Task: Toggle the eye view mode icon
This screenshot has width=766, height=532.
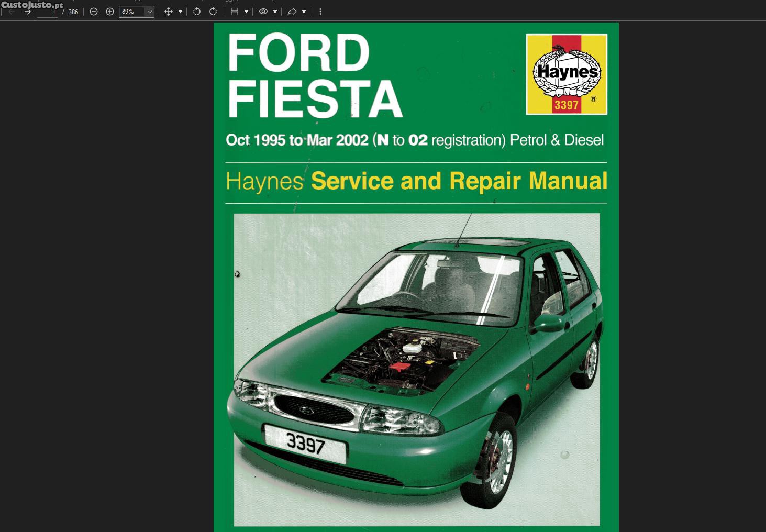Action: pyautogui.click(x=263, y=12)
